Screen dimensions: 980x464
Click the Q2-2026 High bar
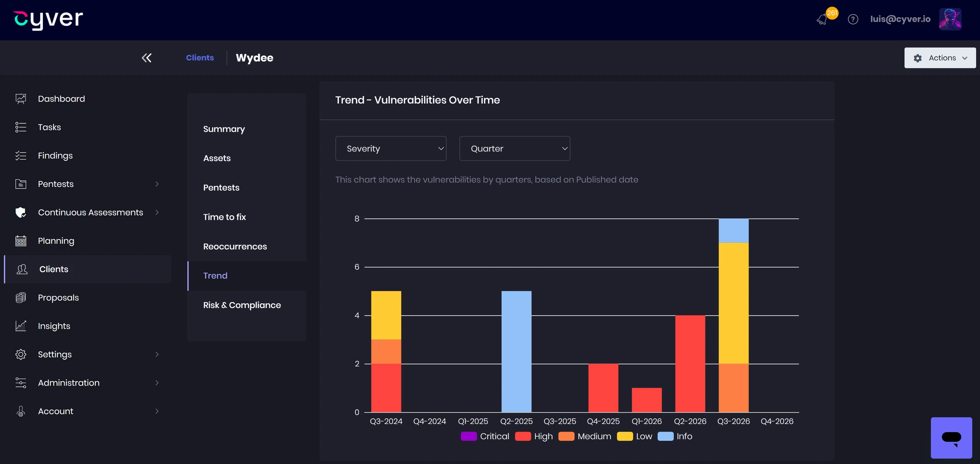tap(690, 364)
